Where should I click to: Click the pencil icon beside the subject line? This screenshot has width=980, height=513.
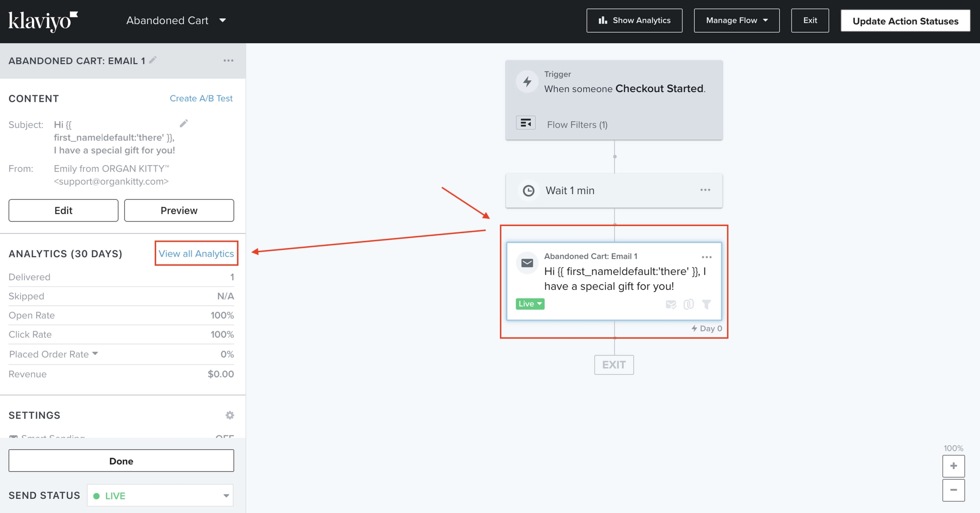click(x=184, y=123)
